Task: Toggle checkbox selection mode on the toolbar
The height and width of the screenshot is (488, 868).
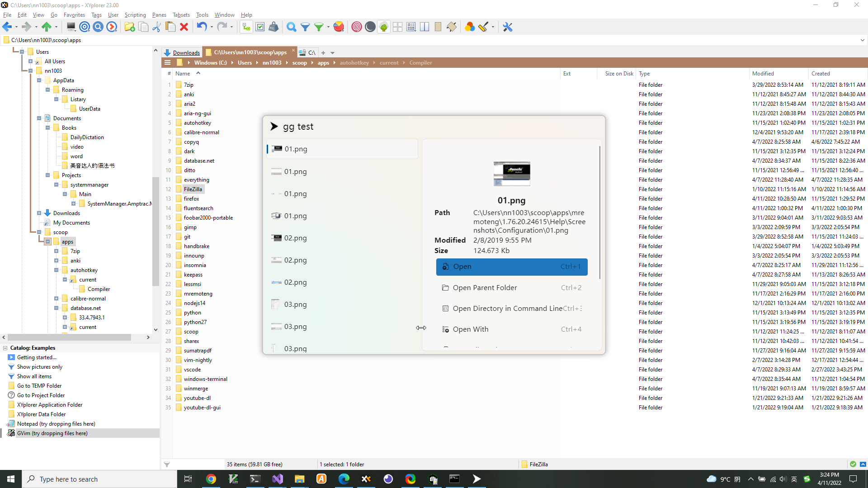Action: tap(260, 27)
